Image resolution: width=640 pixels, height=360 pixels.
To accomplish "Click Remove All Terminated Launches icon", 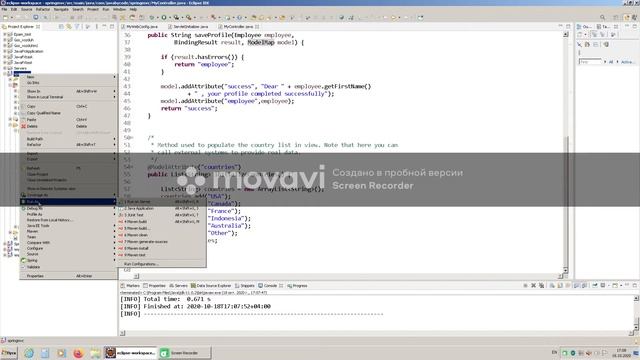I will (541, 286).
